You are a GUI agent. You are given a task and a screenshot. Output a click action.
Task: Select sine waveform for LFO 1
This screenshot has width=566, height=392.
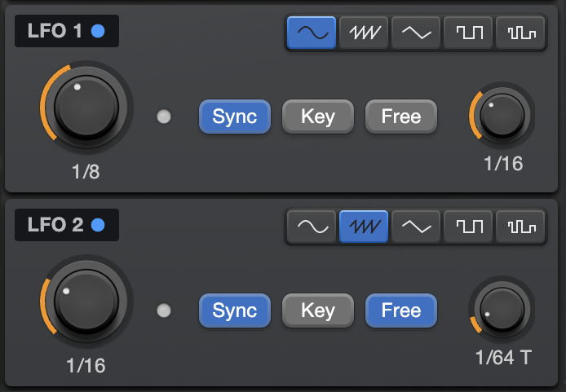click(x=312, y=33)
